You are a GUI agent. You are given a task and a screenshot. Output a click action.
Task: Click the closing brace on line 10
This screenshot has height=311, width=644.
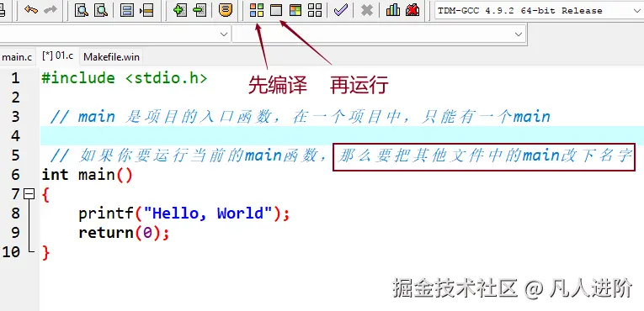(45, 252)
